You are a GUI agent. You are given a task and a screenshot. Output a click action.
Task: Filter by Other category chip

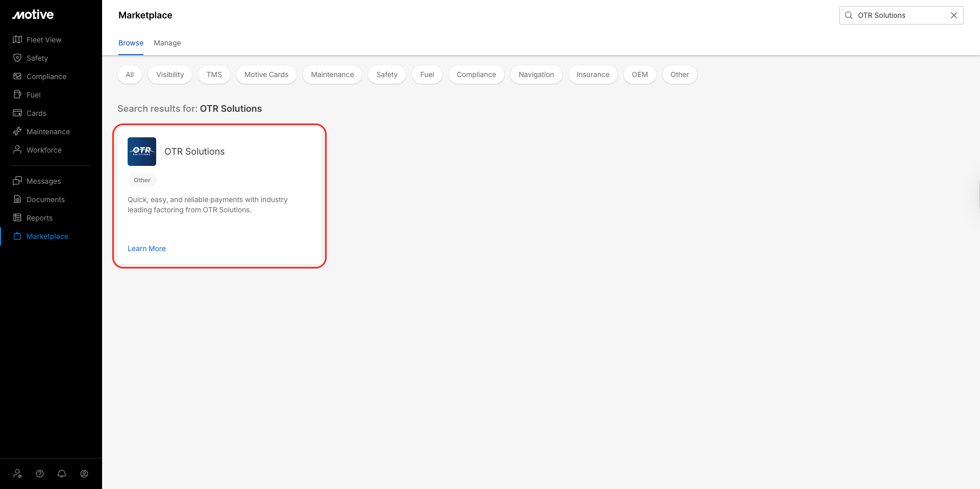680,75
